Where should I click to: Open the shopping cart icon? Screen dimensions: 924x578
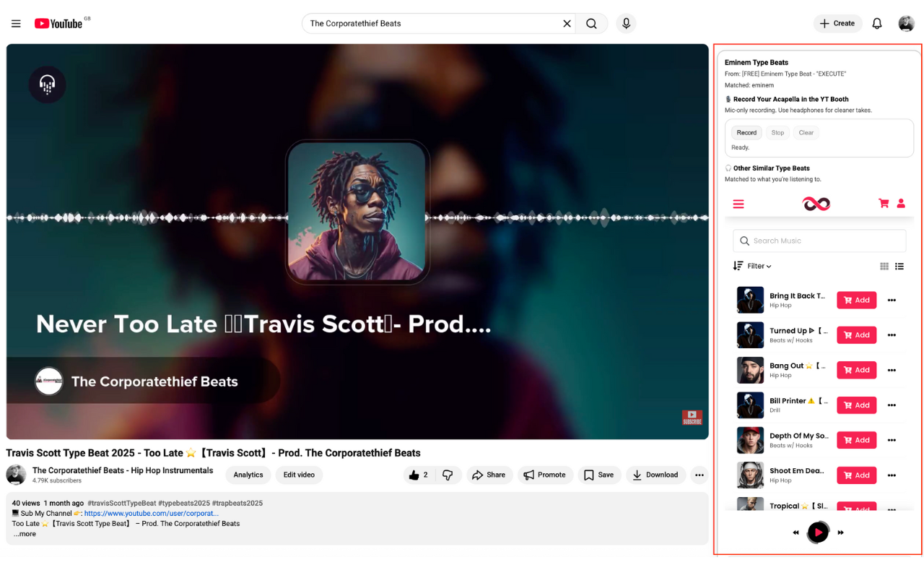(884, 204)
